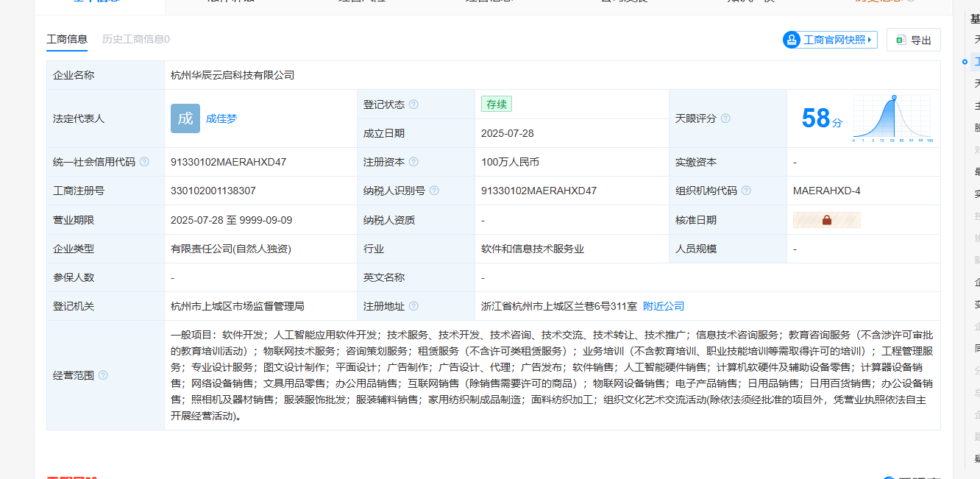Screen dimensions: 980x479
Task: Click the 存续 registration status tag
Action: 496,104
